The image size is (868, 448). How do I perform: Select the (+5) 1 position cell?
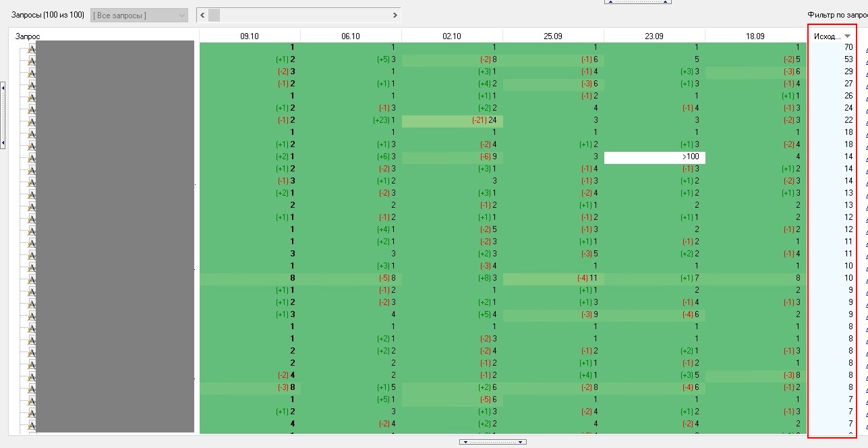click(351, 399)
